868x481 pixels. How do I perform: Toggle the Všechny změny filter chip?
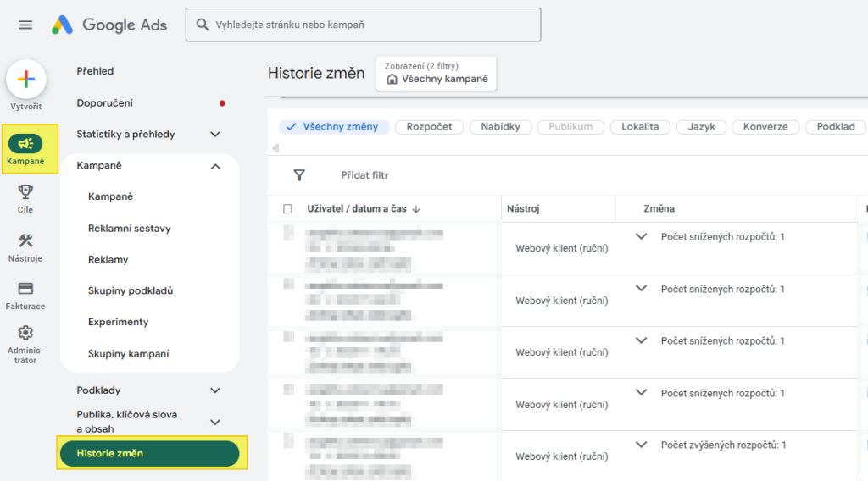[x=334, y=127]
